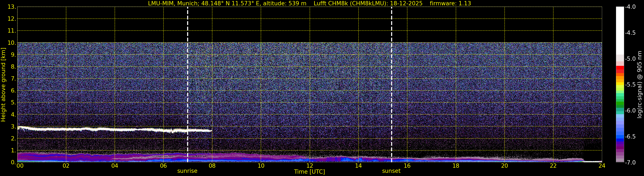Click the "-7.0" colorbar tick label
The width and height of the screenshot is (644, 176).
click(x=630, y=163)
